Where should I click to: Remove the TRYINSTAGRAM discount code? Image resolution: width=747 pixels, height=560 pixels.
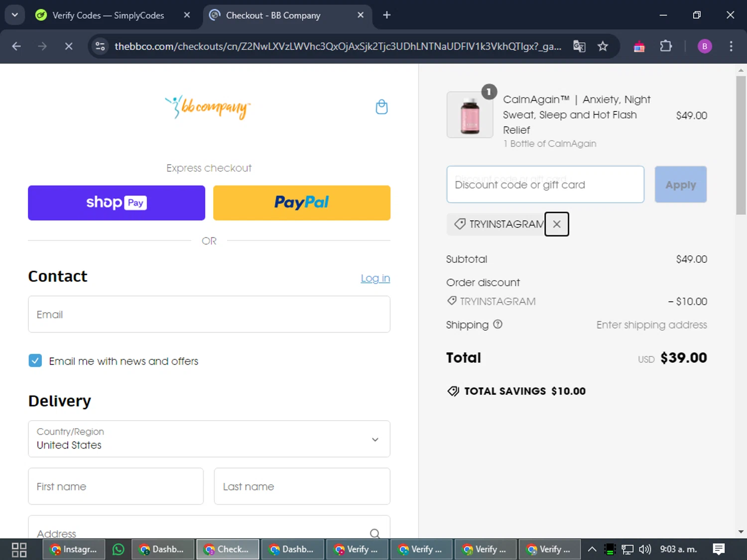pos(557,224)
